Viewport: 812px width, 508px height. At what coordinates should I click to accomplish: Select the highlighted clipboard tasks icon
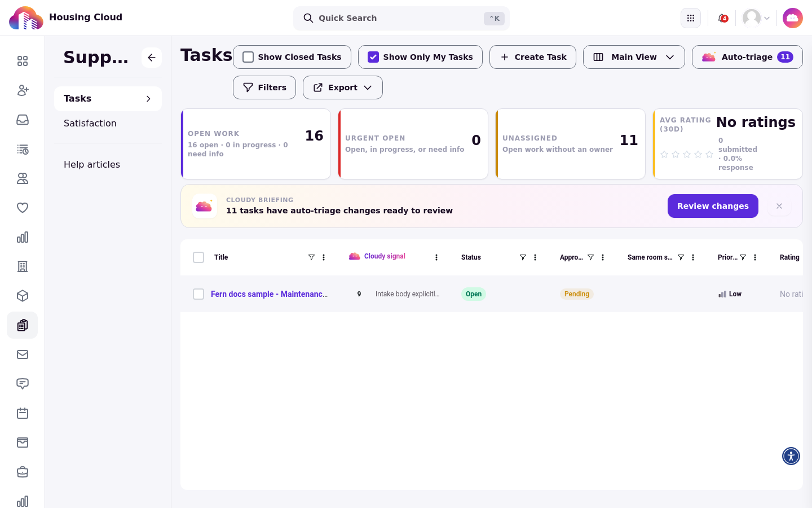tap(23, 325)
